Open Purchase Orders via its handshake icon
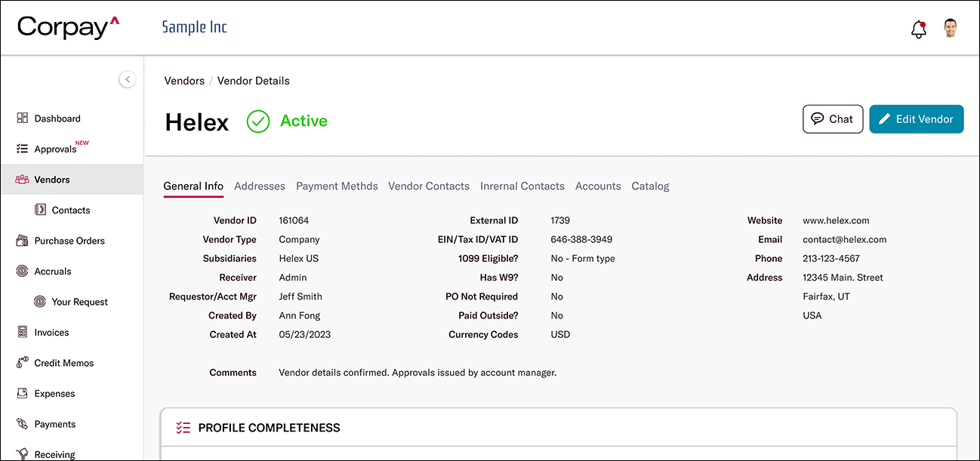The width and height of the screenshot is (980, 461). (x=21, y=240)
